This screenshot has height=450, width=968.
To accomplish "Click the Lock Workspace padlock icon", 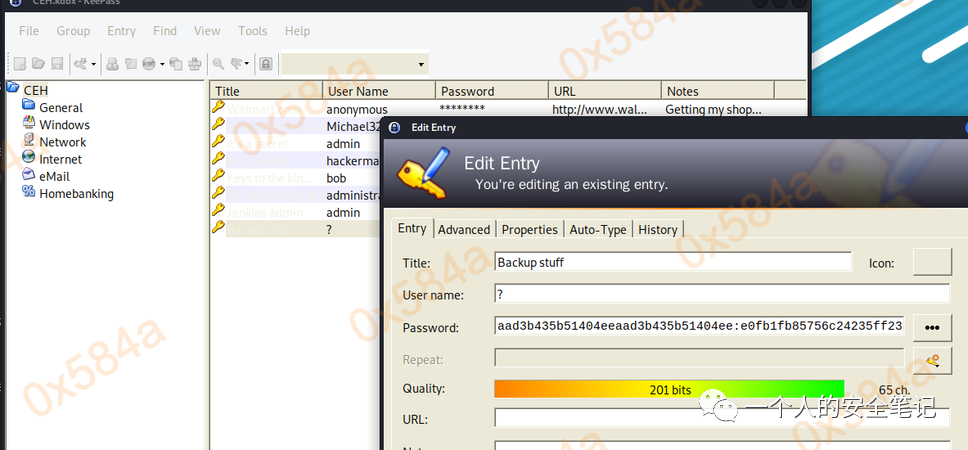I will pyautogui.click(x=265, y=64).
